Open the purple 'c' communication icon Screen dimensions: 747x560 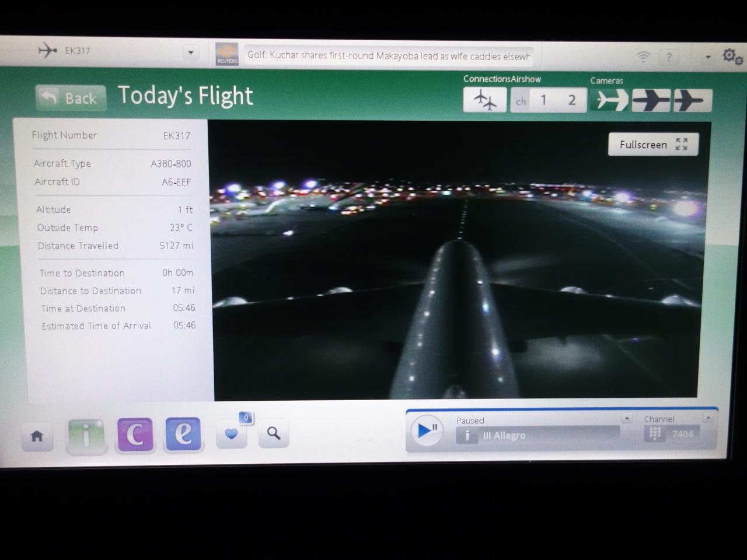tap(135, 435)
